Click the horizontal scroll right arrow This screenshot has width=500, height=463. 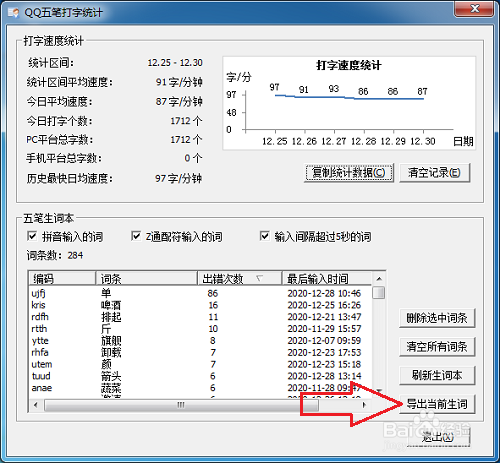pyautogui.click(x=364, y=405)
